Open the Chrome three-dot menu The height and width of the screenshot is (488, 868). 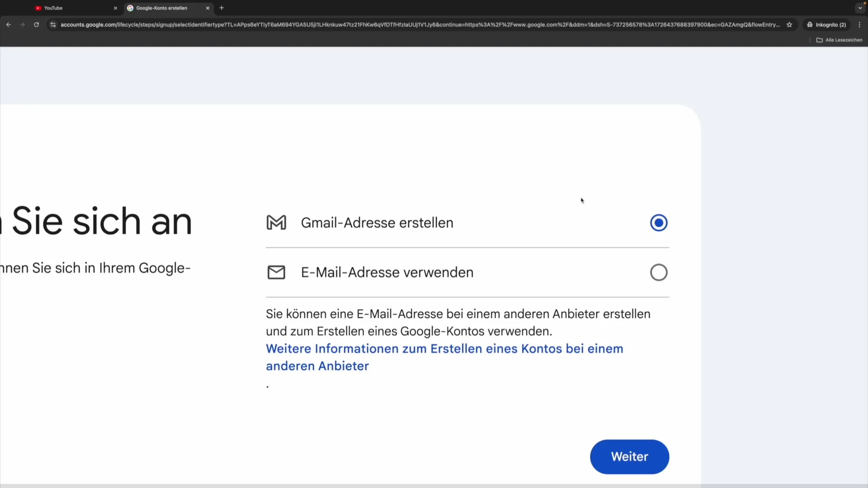pyautogui.click(x=860, y=24)
